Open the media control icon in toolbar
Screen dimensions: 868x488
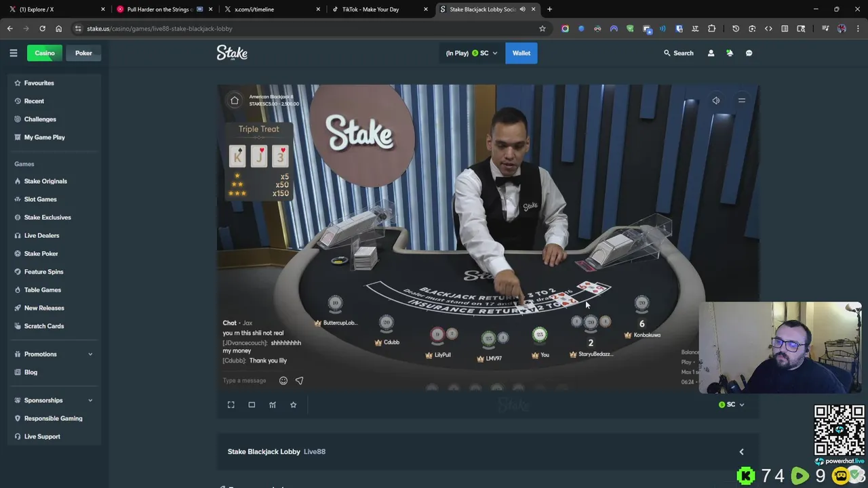pos(825,28)
